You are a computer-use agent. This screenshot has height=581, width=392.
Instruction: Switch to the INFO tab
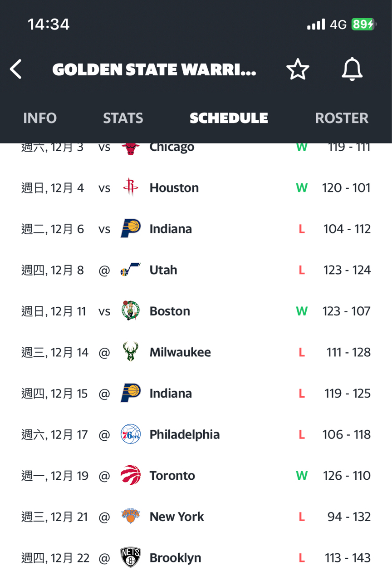point(40,118)
